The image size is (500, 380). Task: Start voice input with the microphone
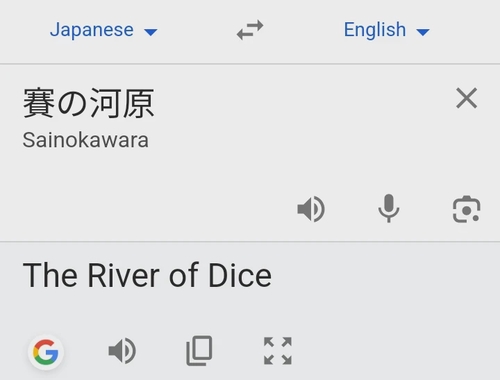[389, 208]
